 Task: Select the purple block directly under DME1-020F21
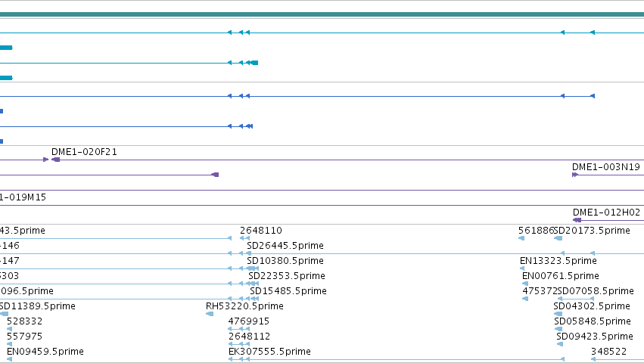tap(55, 160)
